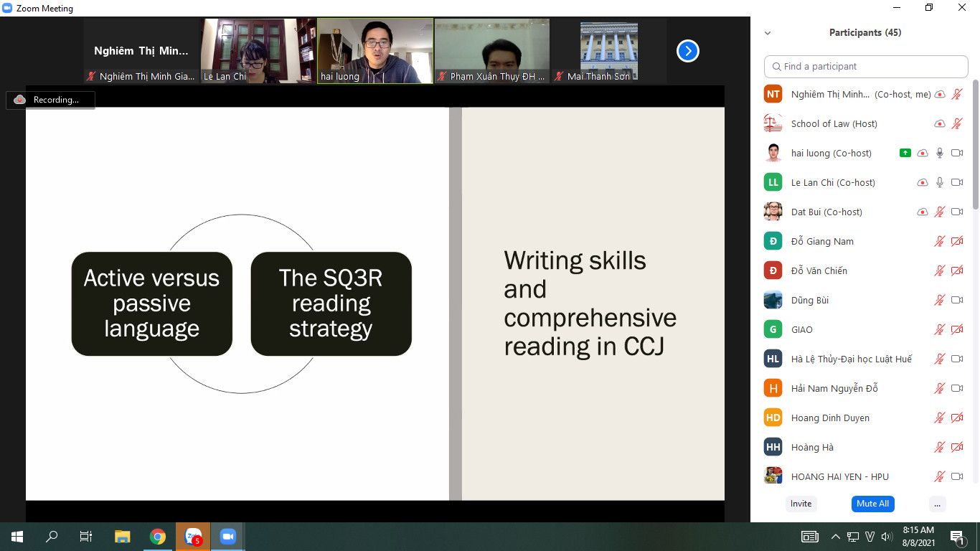Open File Explorer from the taskbar
The image size is (980, 551).
tap(123, 537)
